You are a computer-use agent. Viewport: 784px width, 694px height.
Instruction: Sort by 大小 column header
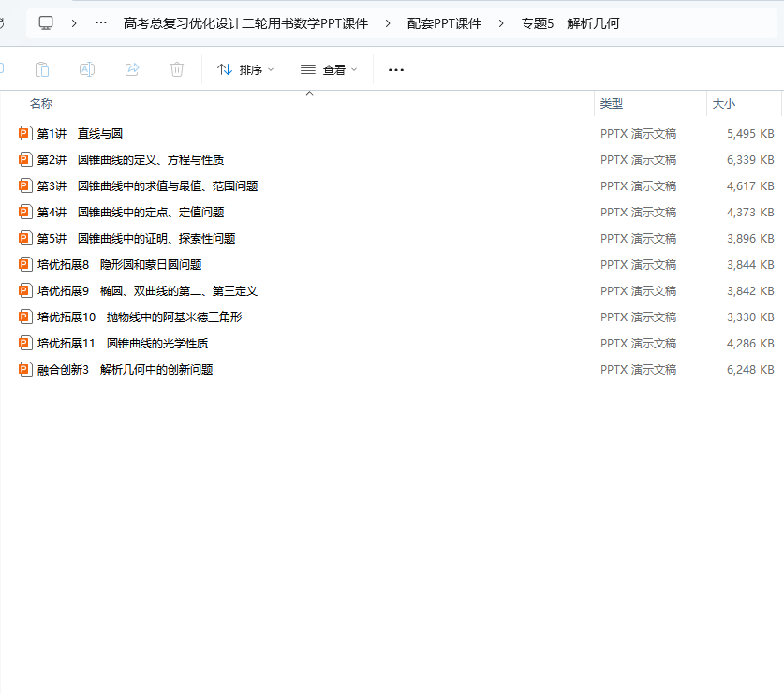pos(723,104)
